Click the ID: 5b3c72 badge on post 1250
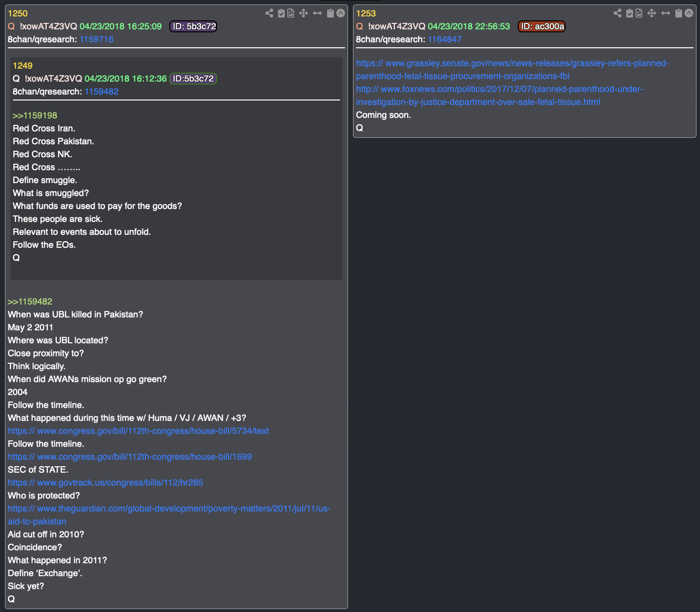Viewport: 700px width, 612px height. click(x=194, y=26)
